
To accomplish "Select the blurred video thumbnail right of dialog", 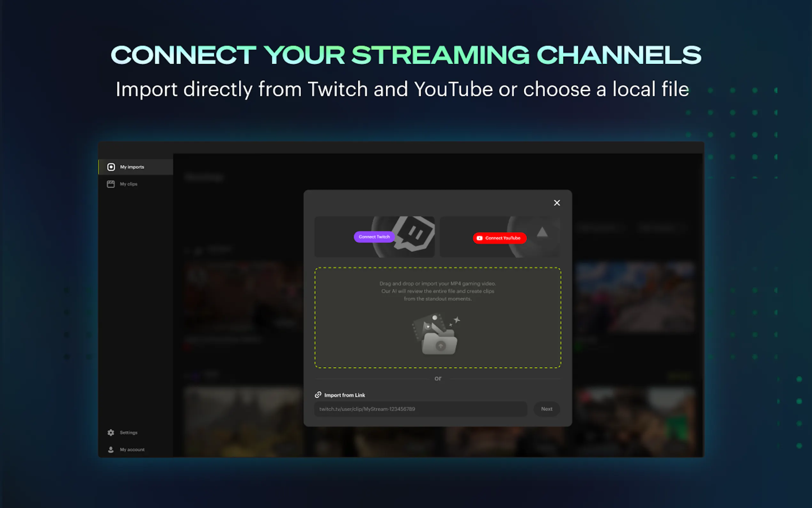I will (634, 297).
